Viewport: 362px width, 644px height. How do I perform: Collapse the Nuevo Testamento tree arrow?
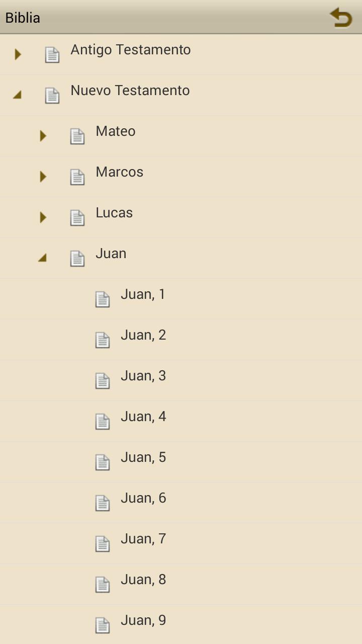(x=17, y=95)
